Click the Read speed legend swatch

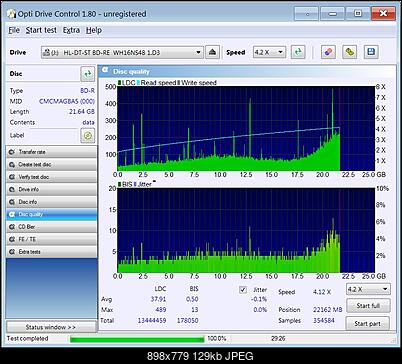(138, 82)
